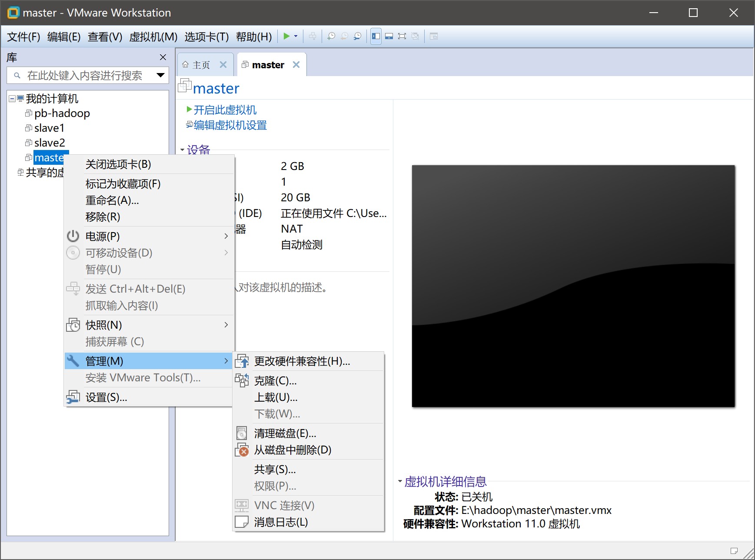Select slave1 in the library tree
755x560 pixels.
(x=49, y=128)
